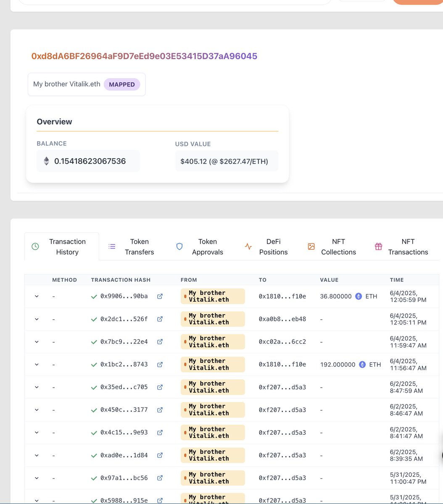
Task: Switch to the Transaction History tab
Action: pos(62,247)
